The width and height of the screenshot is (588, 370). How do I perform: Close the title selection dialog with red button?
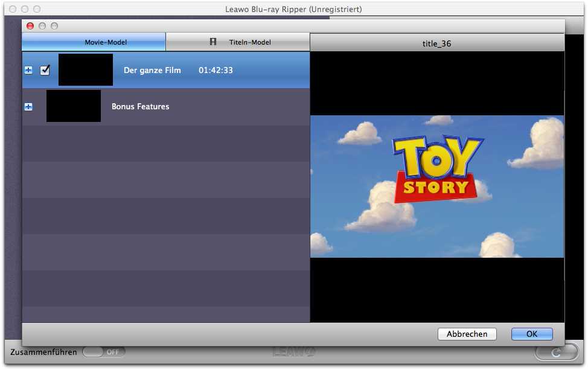click(30, 26)
